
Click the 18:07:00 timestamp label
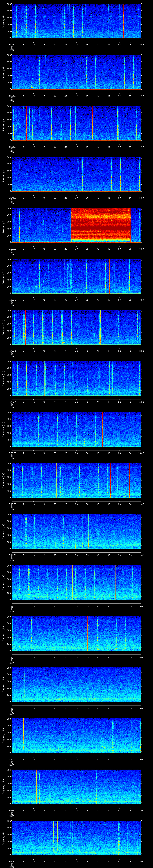click(x=12, y=351)
